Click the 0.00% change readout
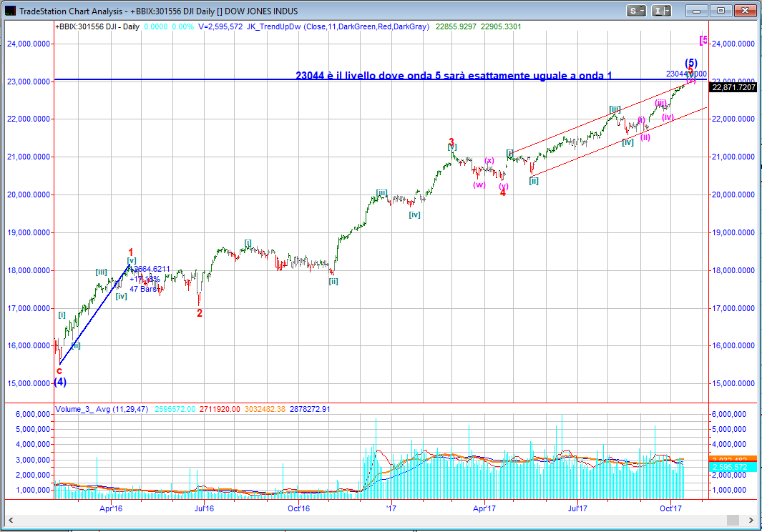 (182, 26)
